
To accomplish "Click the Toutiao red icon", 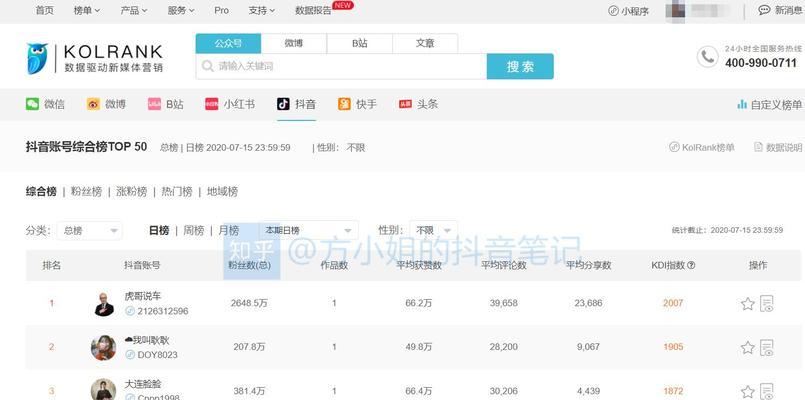I will point(406,104).
